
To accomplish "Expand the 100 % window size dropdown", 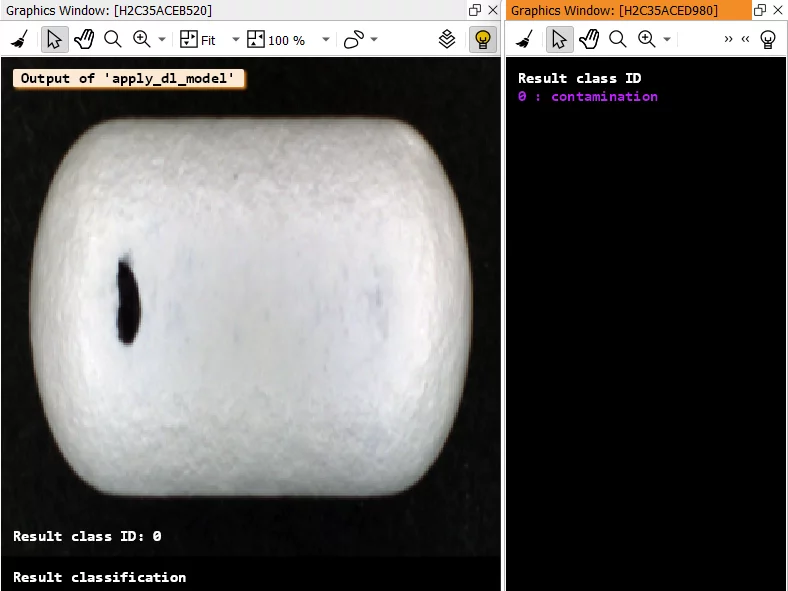I will click(x=326, y=40).
